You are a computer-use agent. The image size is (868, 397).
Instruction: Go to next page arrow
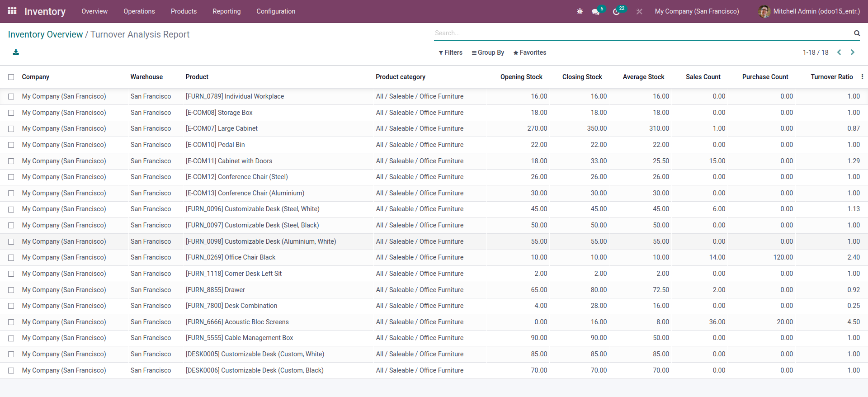(853, 52)
